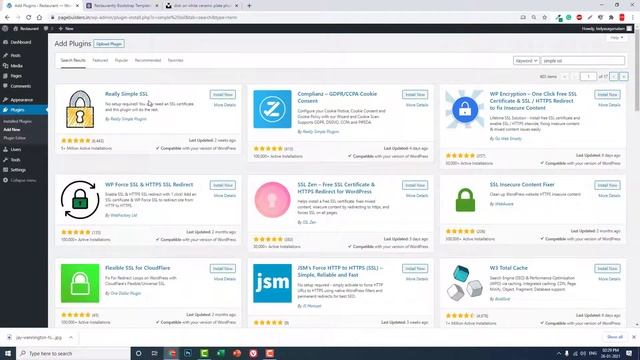
Task: Click the plugin search input field
Action: tap(583, 60)
